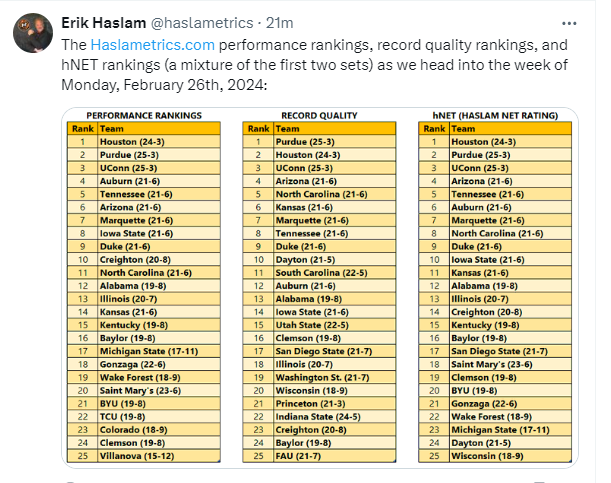The height and width of the screenshot is (483, 611).
Task: Click the PERFORMANCE RANKINGS table title
Action: coord(143,116)
